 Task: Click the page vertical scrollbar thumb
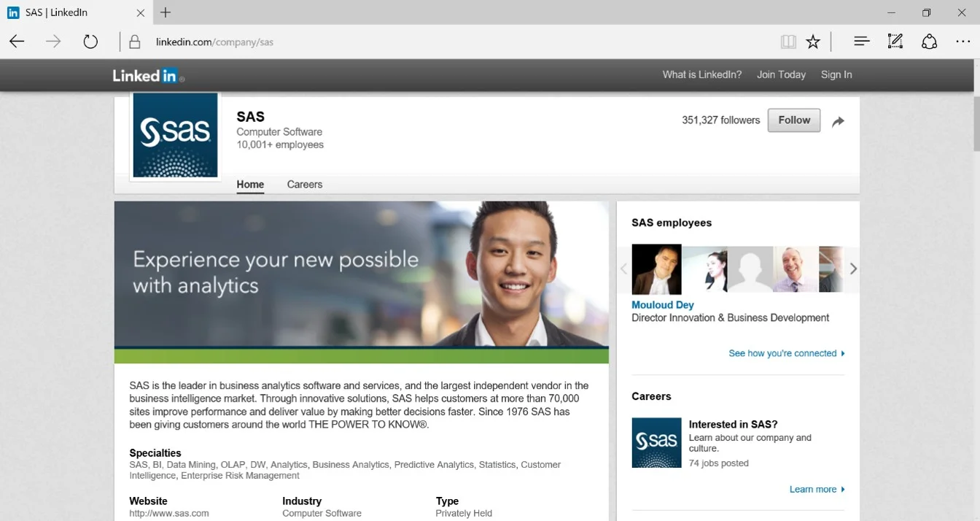[976, 123]
